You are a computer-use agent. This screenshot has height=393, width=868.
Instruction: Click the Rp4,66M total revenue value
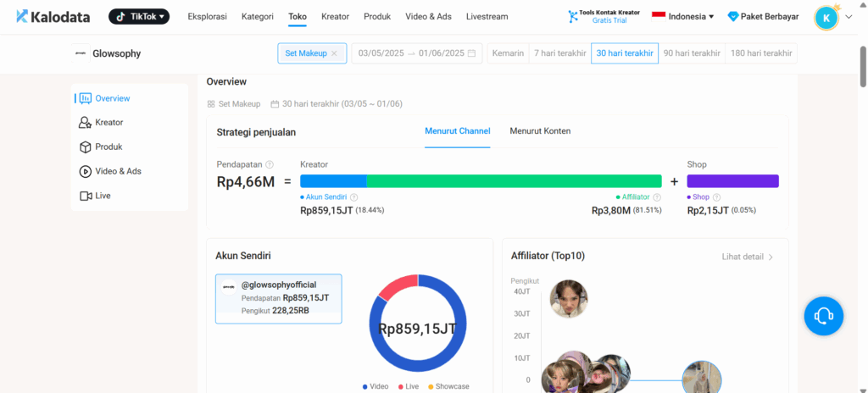pos(246,181)
